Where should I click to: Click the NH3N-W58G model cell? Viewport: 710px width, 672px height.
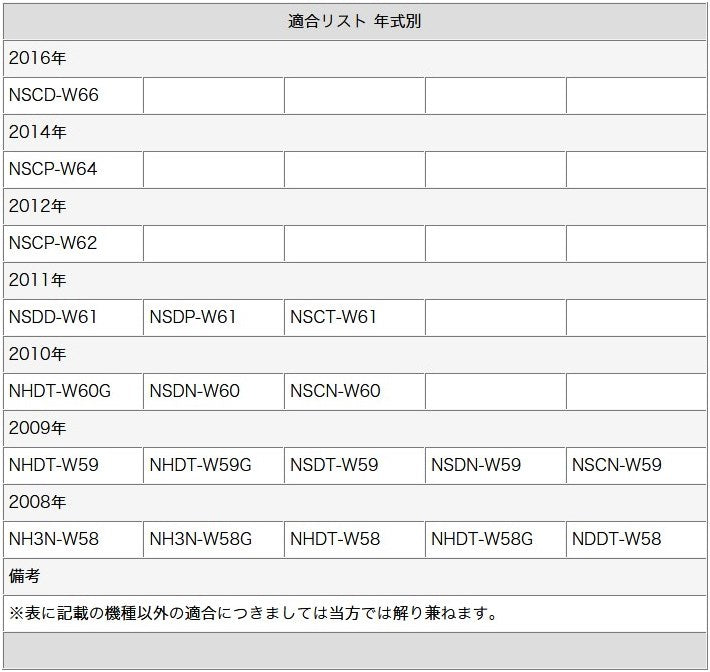pyautogui.click(x=214, y=539)
